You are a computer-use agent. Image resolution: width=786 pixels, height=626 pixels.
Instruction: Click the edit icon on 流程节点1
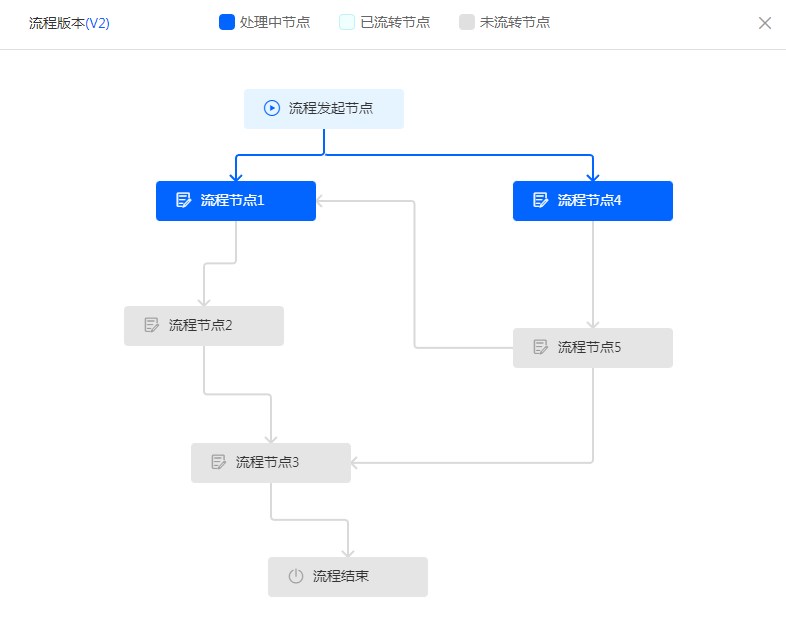coord(183,200)
